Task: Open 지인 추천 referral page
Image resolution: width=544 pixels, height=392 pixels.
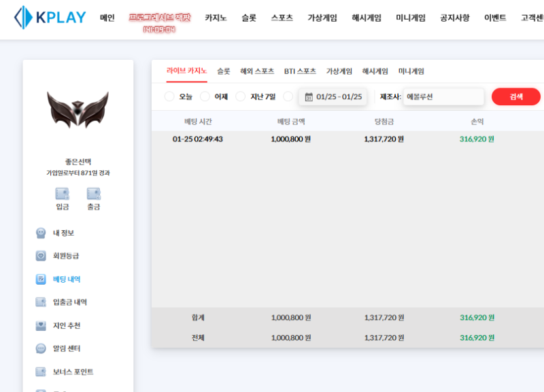Action: pos(66,325)
